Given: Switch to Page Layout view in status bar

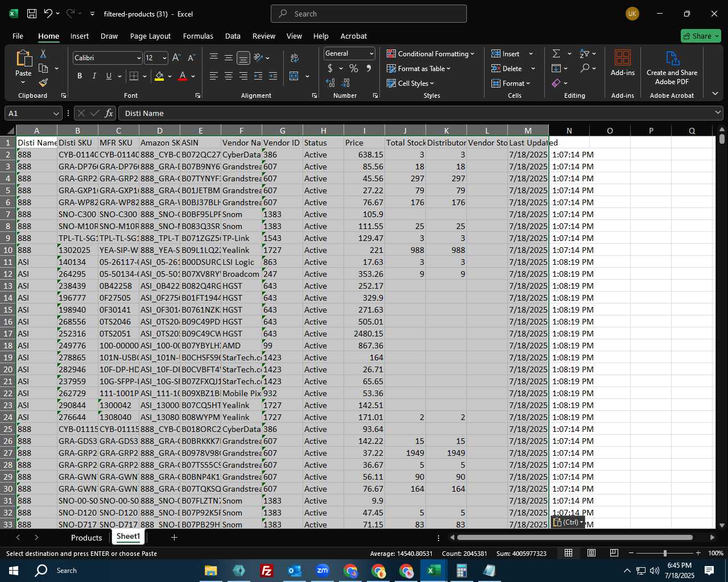Looking at the screenshot, I should click(x=591, y=553).
